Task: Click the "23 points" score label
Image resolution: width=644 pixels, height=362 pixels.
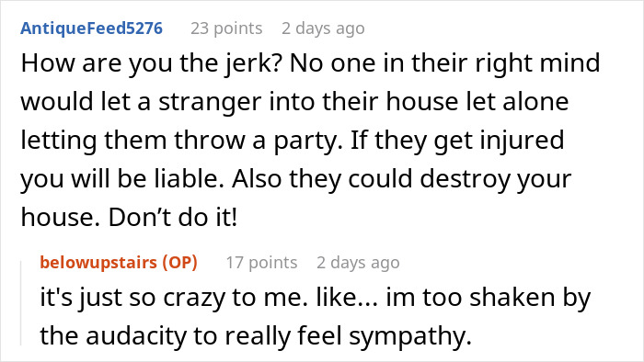Action: [x=226, y=28]
